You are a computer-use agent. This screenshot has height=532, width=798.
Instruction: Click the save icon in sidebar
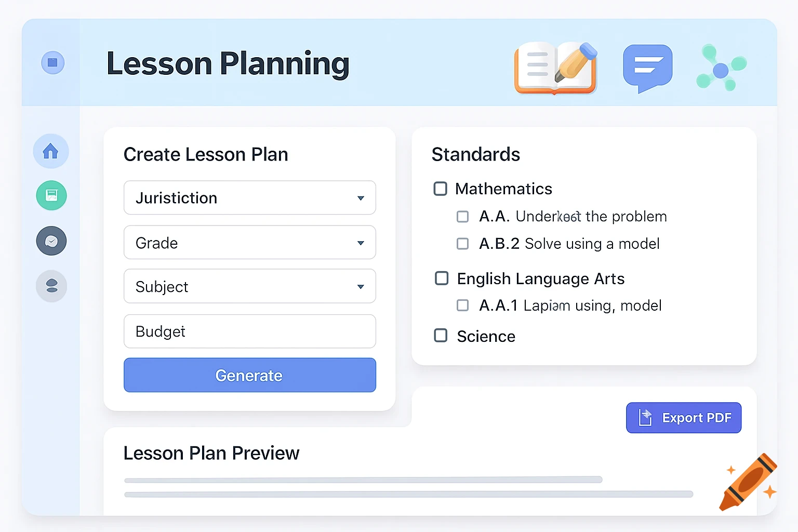[50, 196]
